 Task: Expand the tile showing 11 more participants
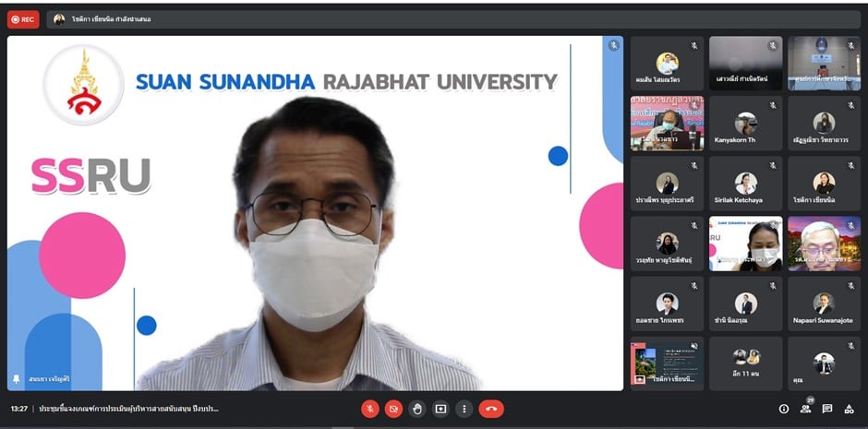(x=745, y=363)
